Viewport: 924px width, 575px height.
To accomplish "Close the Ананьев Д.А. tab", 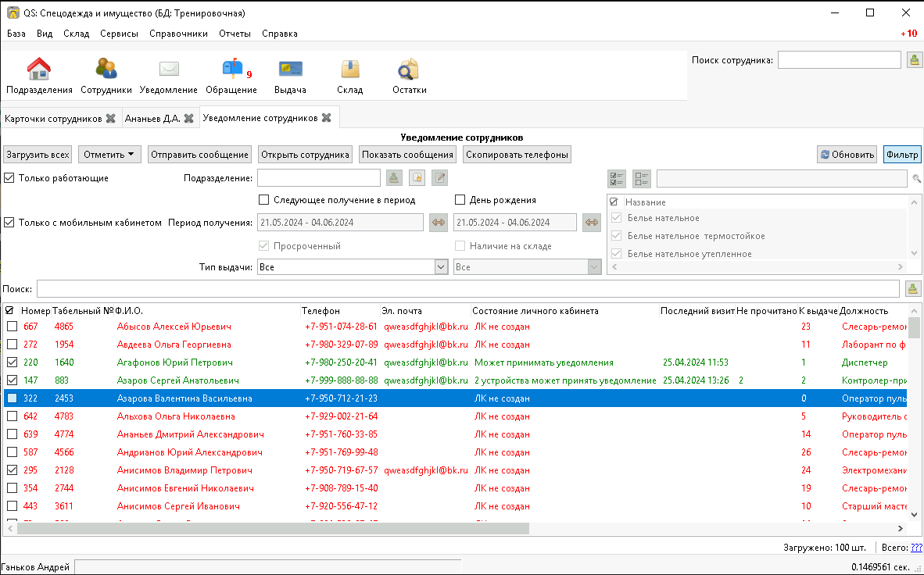I will (x=188, y=119).
